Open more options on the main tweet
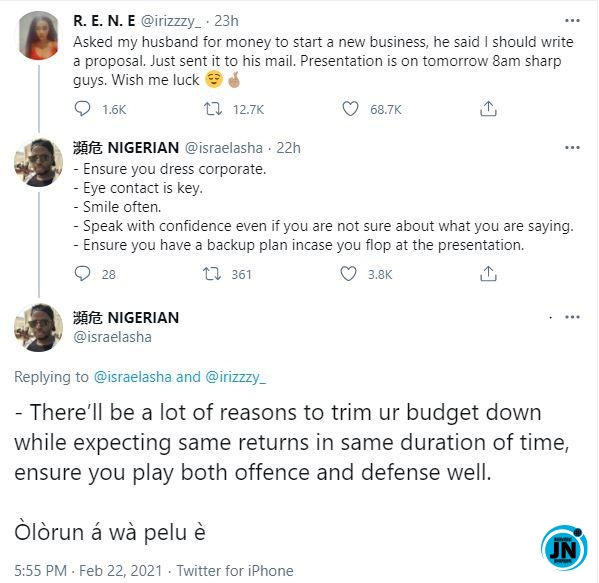 [572, 317]
